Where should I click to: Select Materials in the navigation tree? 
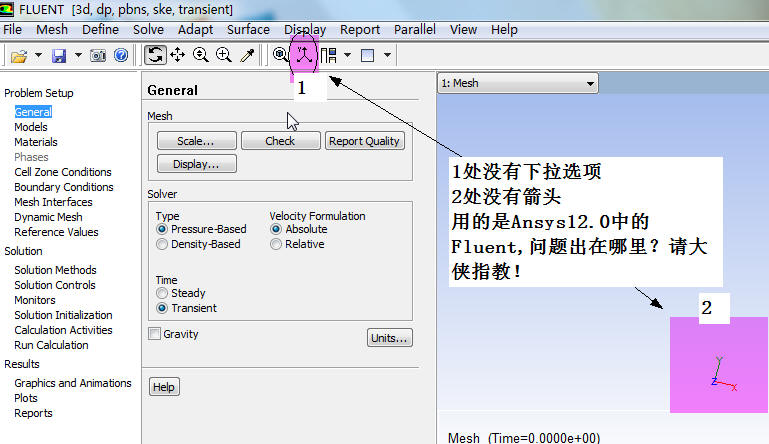coord(36,142)
